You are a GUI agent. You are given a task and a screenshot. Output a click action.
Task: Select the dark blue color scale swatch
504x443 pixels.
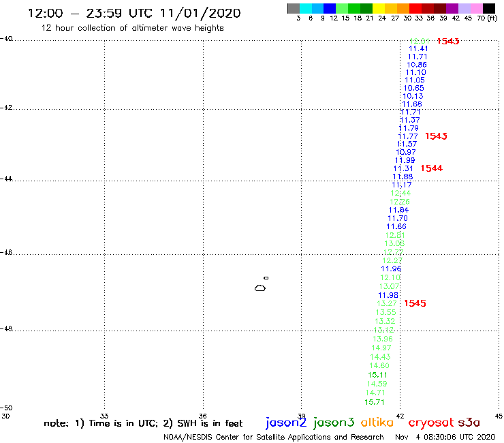pyautogui.click(x=330, y=8)
